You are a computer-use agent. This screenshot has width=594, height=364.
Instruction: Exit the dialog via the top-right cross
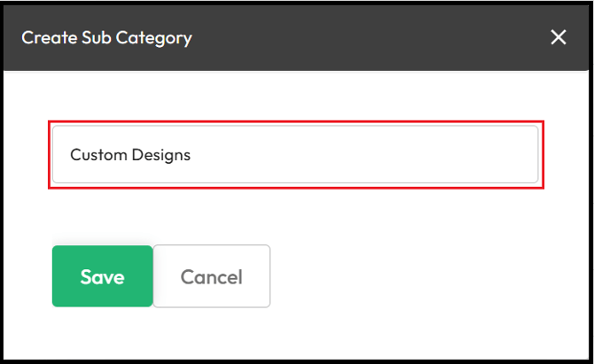coord(559,37)
